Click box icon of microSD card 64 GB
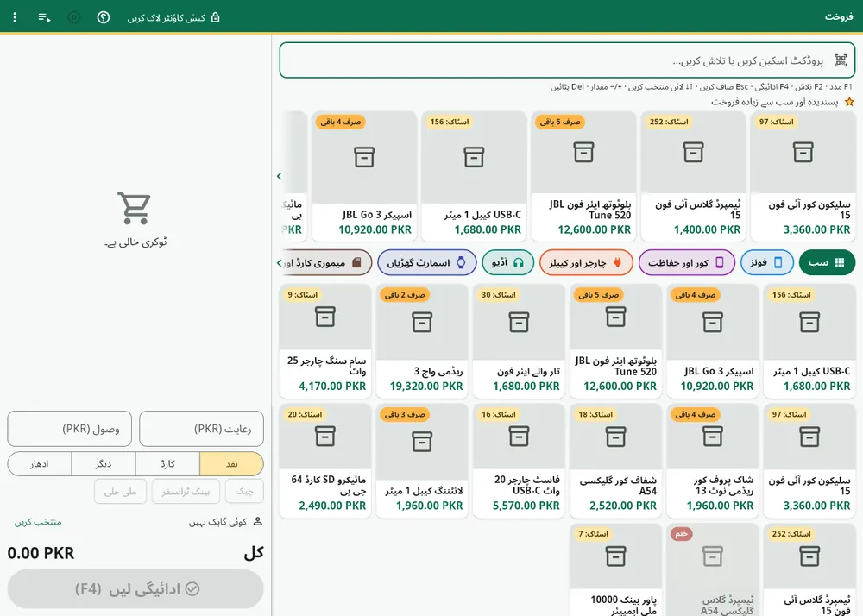 pyautogui.click(x=325, y=437)
